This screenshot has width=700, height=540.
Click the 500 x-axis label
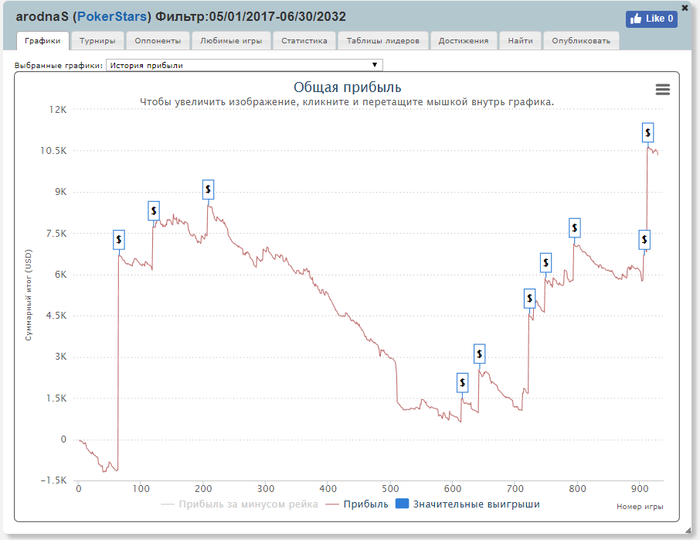tap(390, 489)
